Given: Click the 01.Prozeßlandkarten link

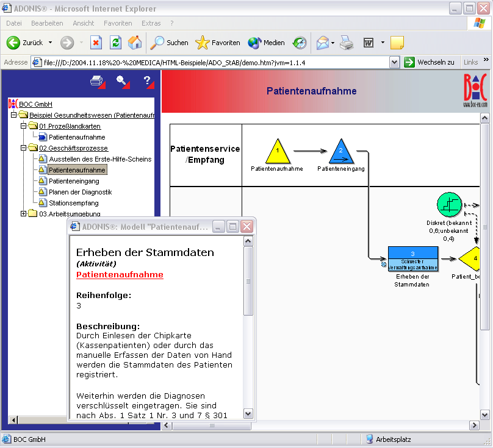Looking at the screenshot, I should pos(70,126).
